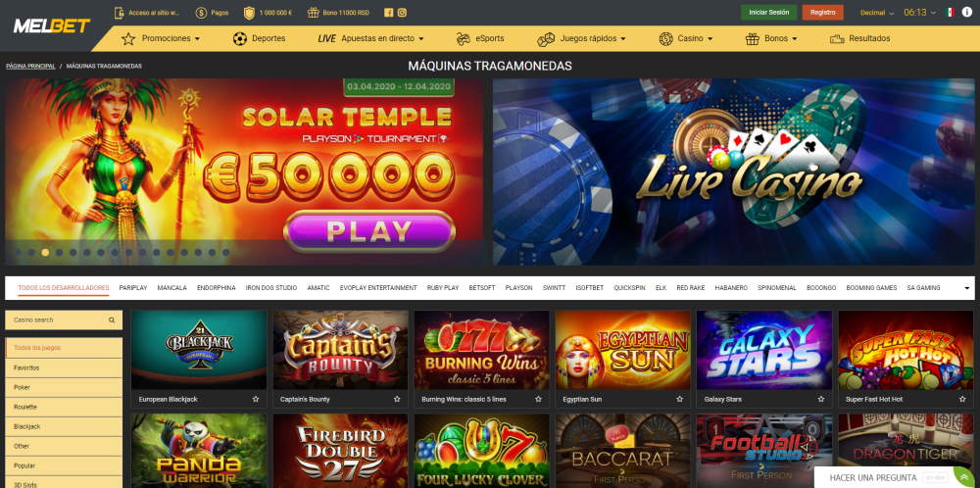Choose Roulette in the category sidebar
This screenshot has width=980, height=488.
click(64, 407)
